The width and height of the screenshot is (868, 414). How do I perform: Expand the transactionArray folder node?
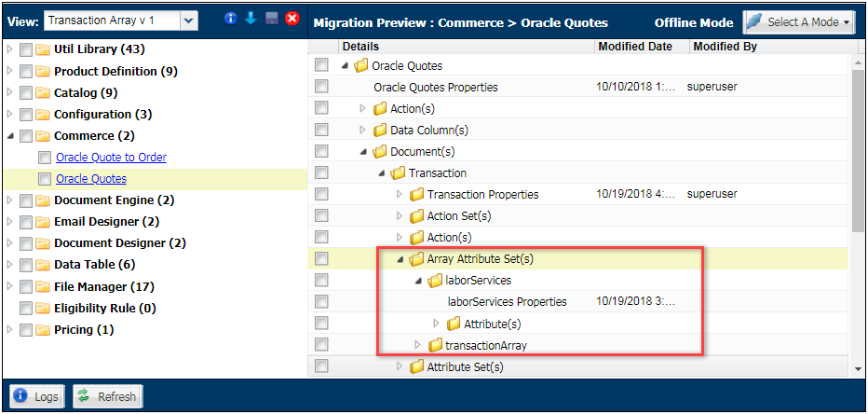point(417,345)
